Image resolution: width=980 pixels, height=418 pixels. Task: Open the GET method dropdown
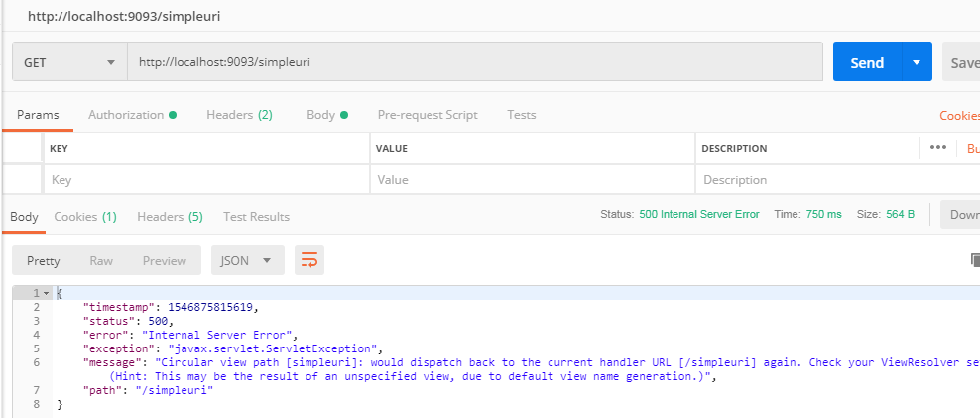[x=69, y=62]
